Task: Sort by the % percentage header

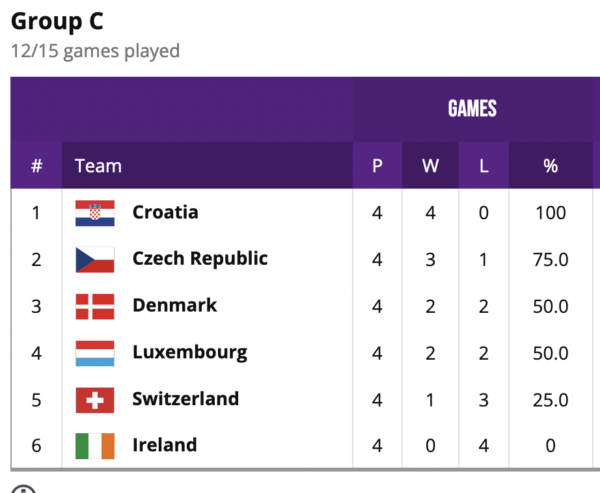Action: [x=550, y=166]
